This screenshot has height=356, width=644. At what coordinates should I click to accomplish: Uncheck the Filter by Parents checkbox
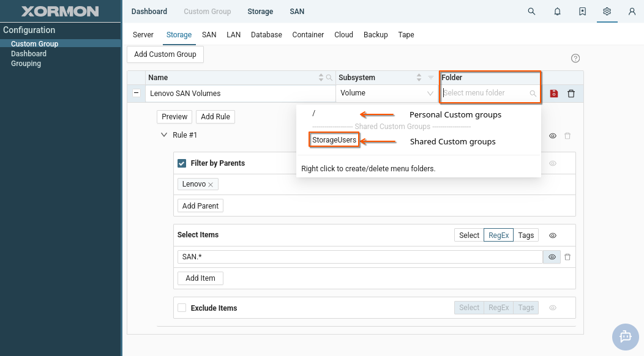point(182,163)
